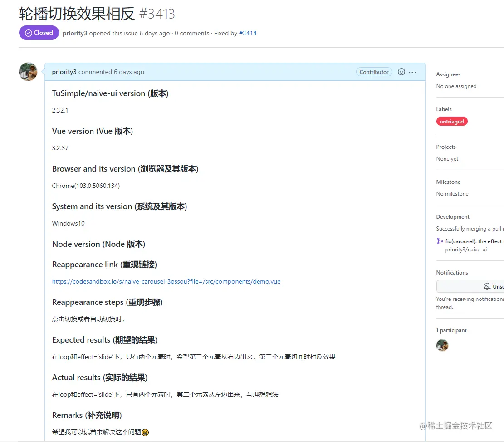
Task: Open the Milestone sidebar section
Action: tap(448, 182)
